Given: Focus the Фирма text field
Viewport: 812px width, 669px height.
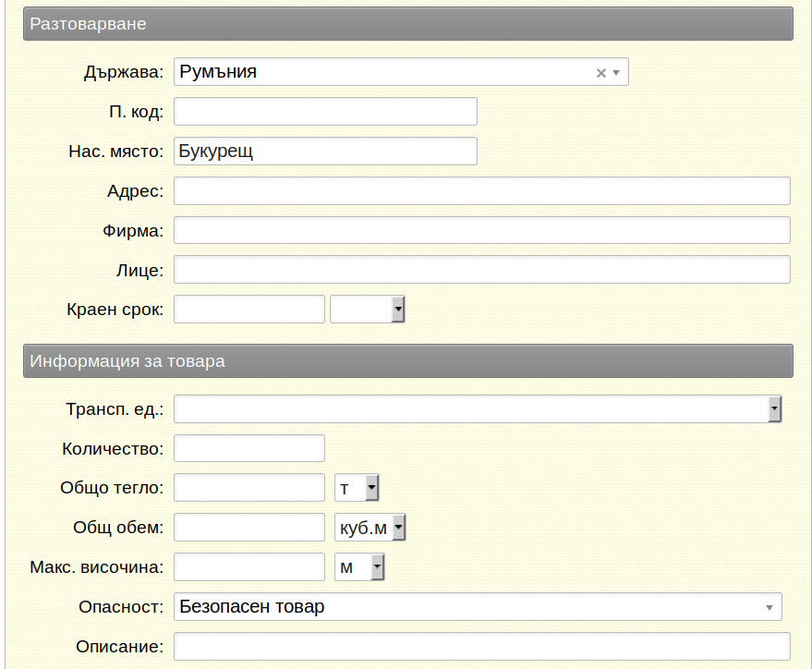Looking at the screenshot, I should 481,230.
